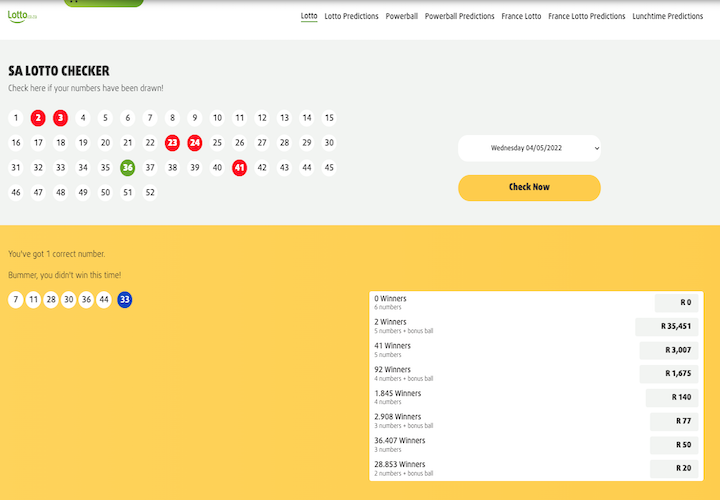The width and height of the screenshot is (720, 500).
Task: Deselect the red number ball 3
Action: (x=61, y=118)
